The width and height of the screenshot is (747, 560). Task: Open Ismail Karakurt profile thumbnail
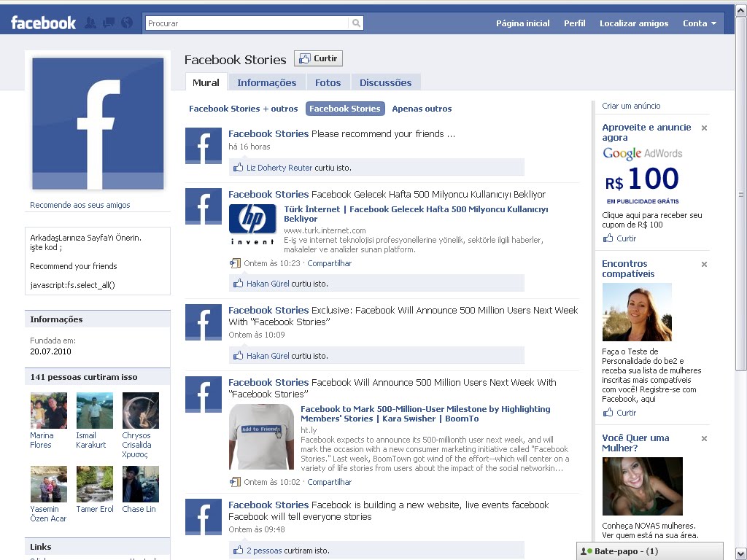coord(95,411)
